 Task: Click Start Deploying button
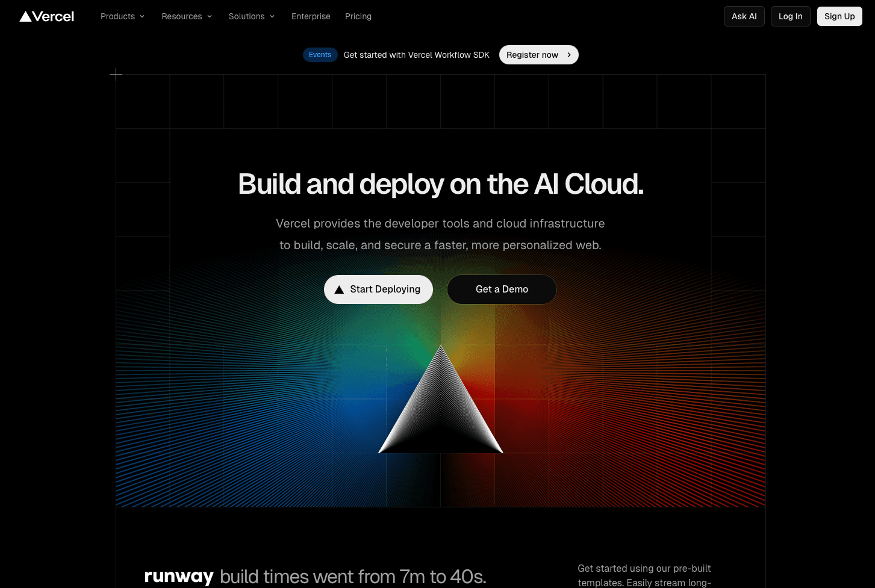tap(378, 289)
